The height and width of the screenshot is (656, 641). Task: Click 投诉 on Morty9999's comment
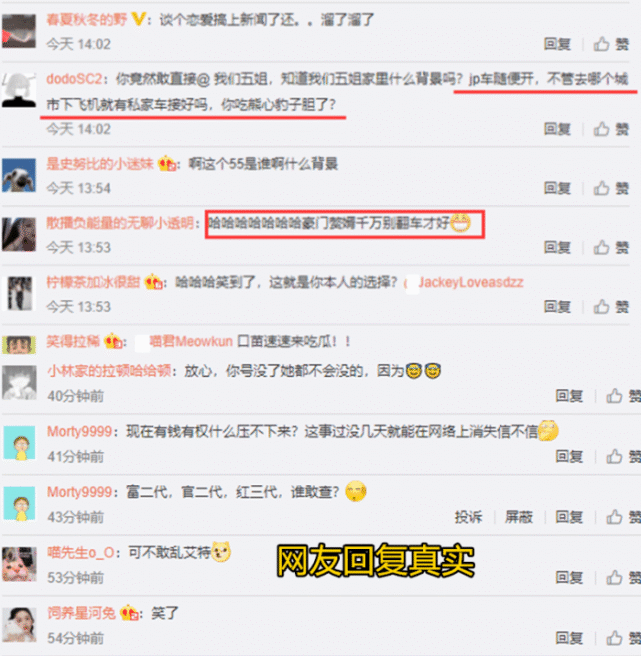click(469, 517)
